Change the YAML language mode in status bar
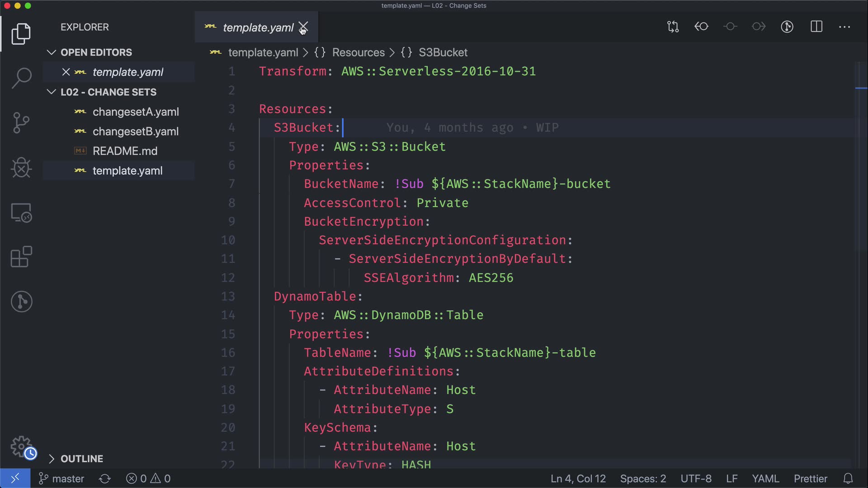The image size is (868, 488). pos(765,479)
